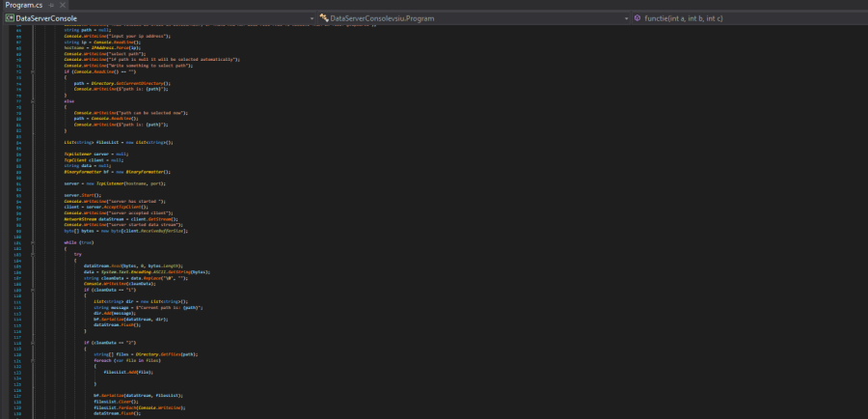
Task: Click the NetworkStream dataStream declaration line
Action: 121,218
